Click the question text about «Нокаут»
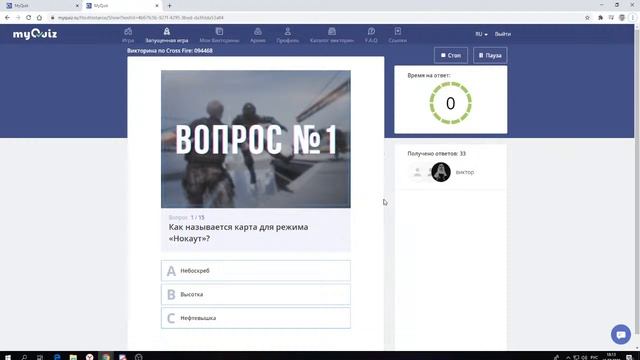The image size is (640, 360). 238,233
